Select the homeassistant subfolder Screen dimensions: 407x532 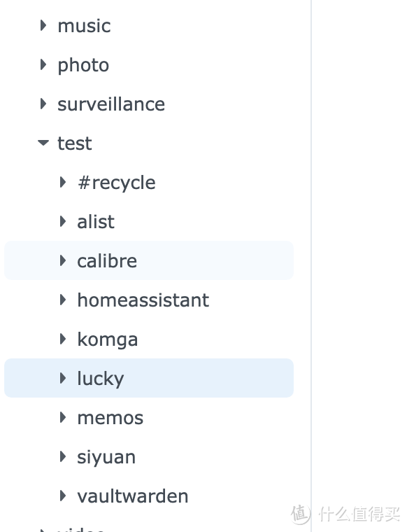[x=143, y=300]
